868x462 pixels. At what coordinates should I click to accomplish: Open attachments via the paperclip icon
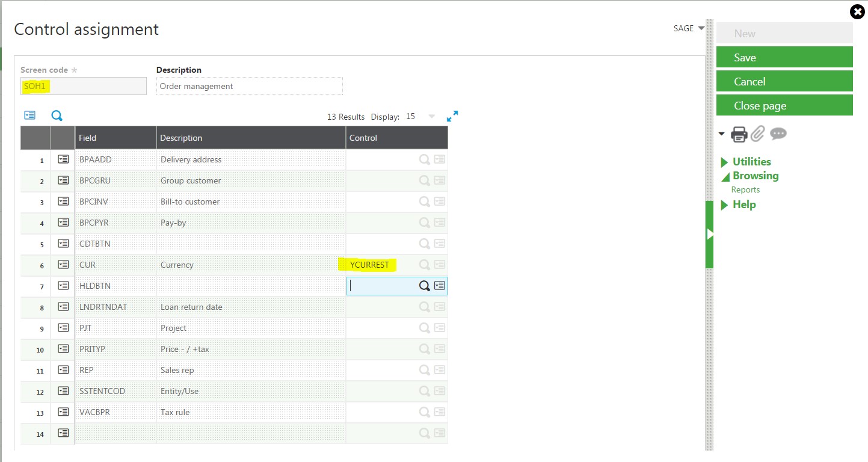(x=759, y=134)
